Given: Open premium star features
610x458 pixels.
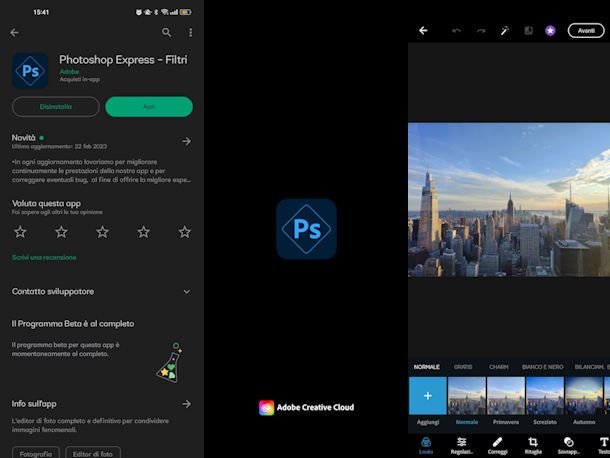Looking at the screenshot, I should pos(550,30).
